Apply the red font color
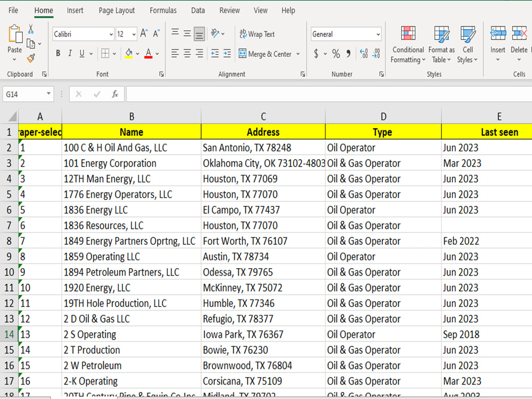Viewport: 532px width, 399px height. click(148, 54)
